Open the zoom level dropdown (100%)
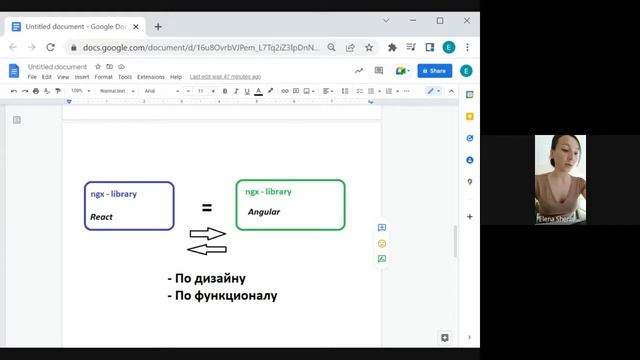Viewport: 640px width, 360px height. coord(80,91)
